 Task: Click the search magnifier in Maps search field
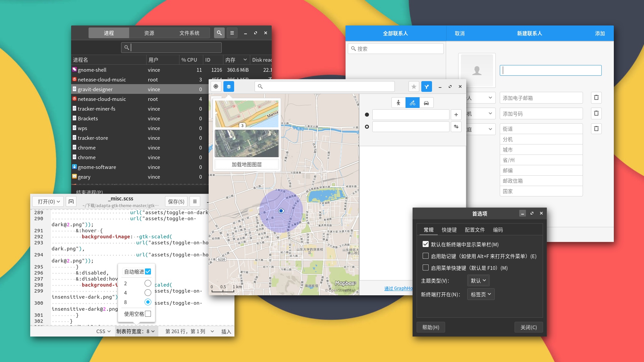pos(260,86)
